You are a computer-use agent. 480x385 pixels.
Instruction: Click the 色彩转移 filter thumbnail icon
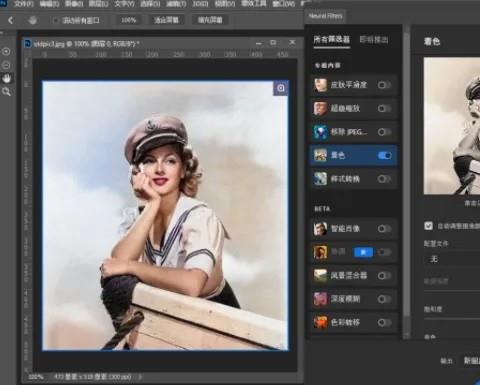tap(320, 322)
